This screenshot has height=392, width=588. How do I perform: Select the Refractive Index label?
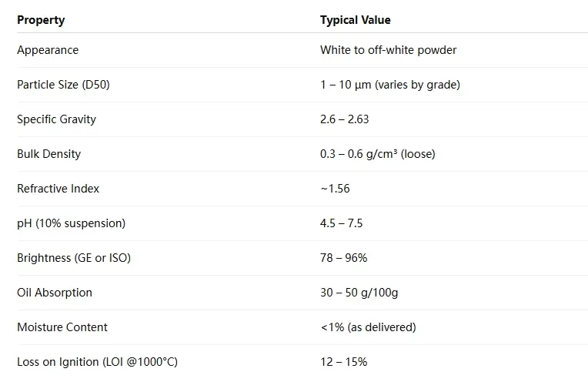click(x=58, y=189)
